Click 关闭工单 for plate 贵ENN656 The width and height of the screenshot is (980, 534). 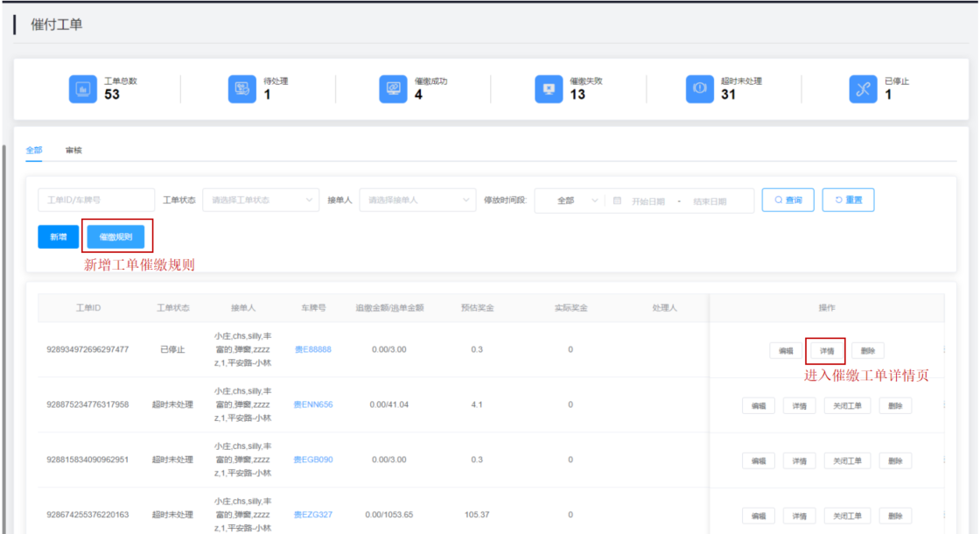(x=847, y=405)
